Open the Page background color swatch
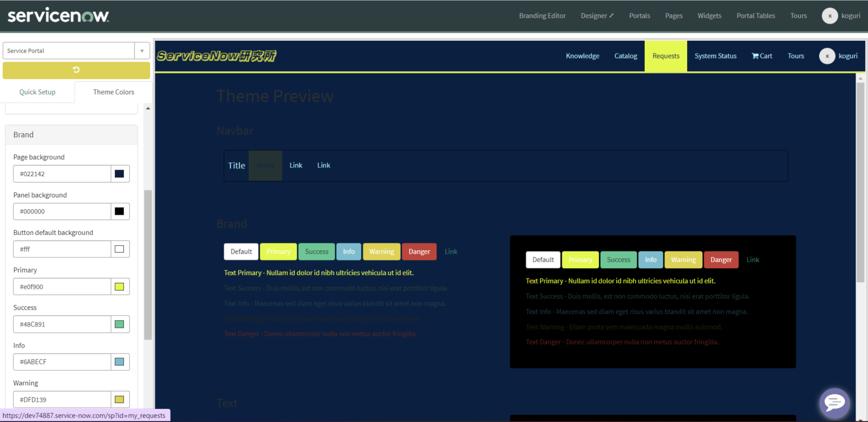Image resolution: width=868 pixels, height=422 pixels. (x=119, y=174)
